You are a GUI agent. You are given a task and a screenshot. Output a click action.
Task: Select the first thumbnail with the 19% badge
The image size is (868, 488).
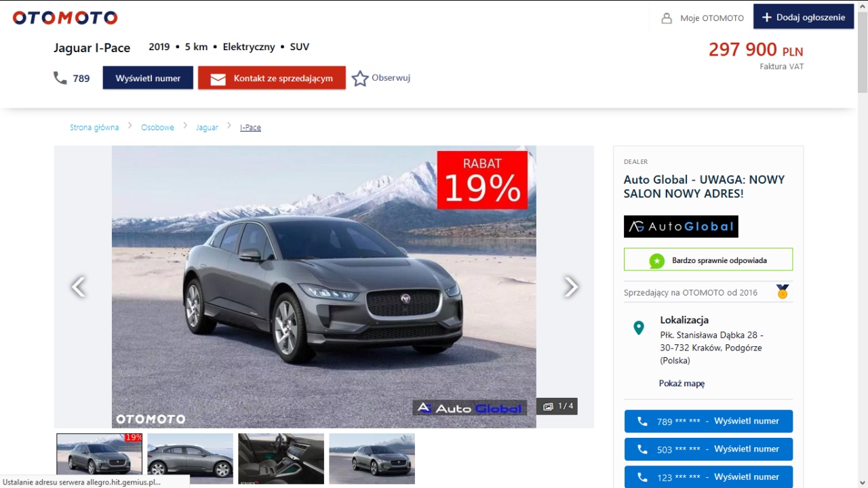[x=100, y=459]
